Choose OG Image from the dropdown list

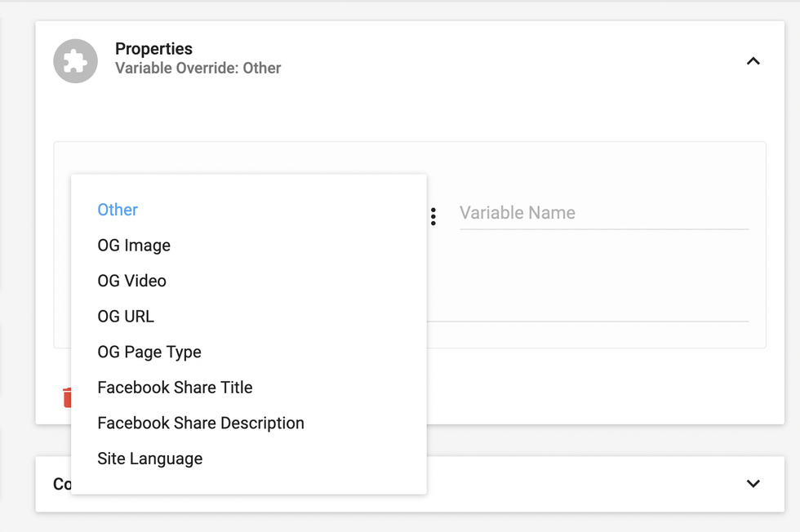(x=134, y=246)
